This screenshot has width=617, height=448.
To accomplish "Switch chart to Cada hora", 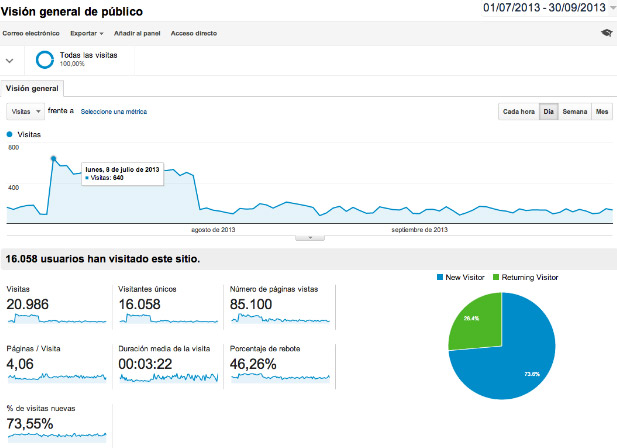I will [x=519, y=112].
